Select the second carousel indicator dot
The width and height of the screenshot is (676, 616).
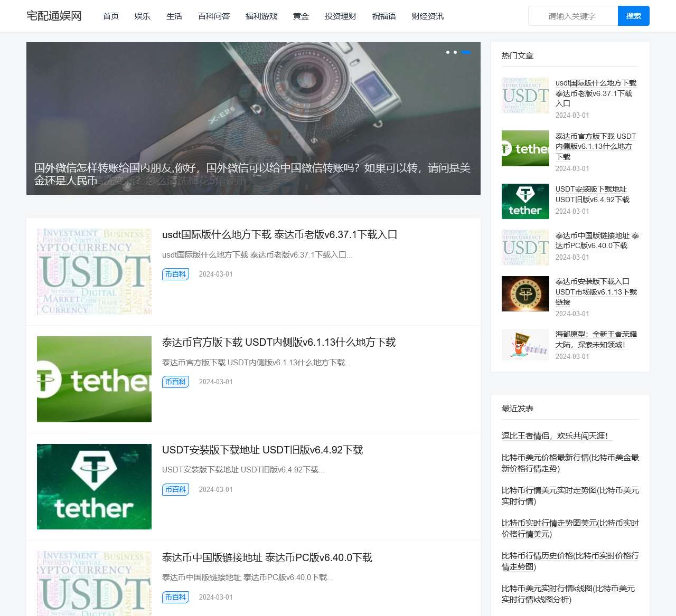coord(455,52)
